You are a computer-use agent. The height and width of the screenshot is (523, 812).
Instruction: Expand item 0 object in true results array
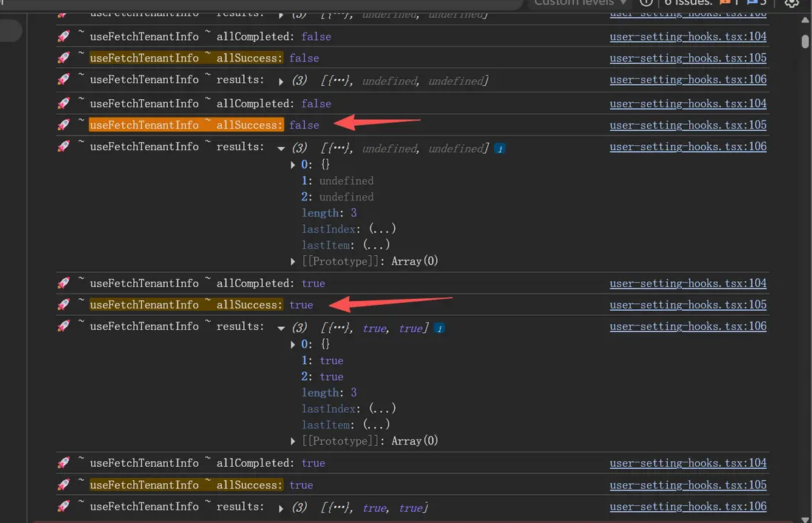pos(294,345)
